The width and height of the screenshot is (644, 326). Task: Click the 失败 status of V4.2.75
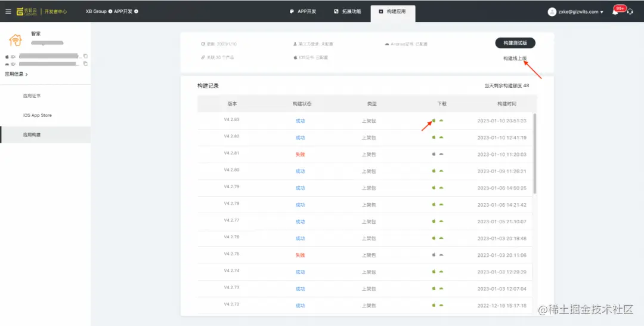[300, 256]
